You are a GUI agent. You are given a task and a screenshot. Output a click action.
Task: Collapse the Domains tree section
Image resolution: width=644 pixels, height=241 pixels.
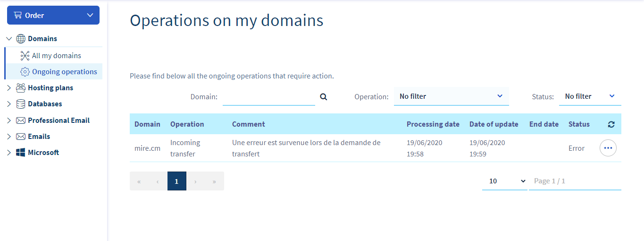9,39
